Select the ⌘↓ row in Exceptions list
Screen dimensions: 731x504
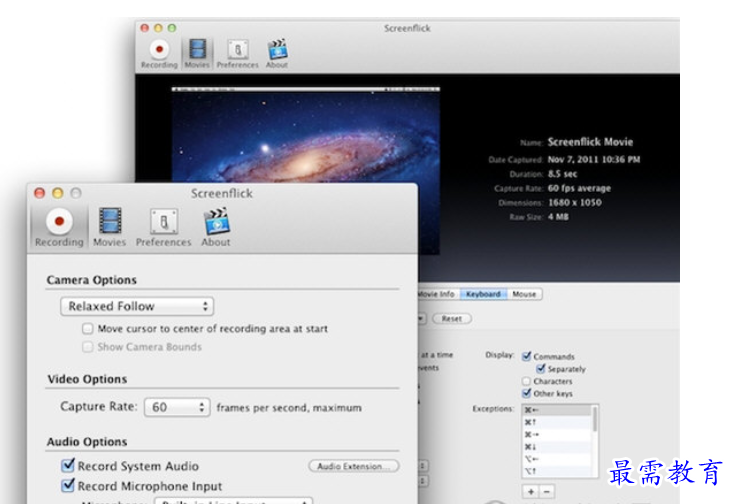(x=557, y=447)
